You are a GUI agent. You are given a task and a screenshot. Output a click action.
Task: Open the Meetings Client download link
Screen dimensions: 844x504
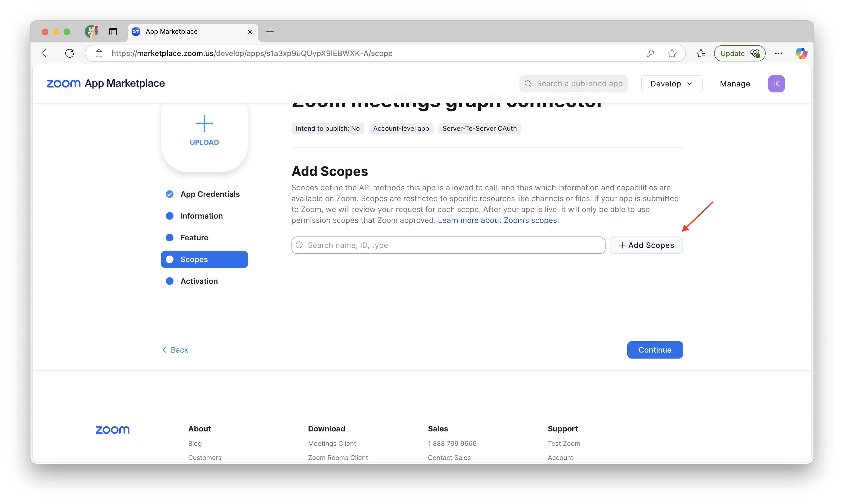tap(332, 443)
